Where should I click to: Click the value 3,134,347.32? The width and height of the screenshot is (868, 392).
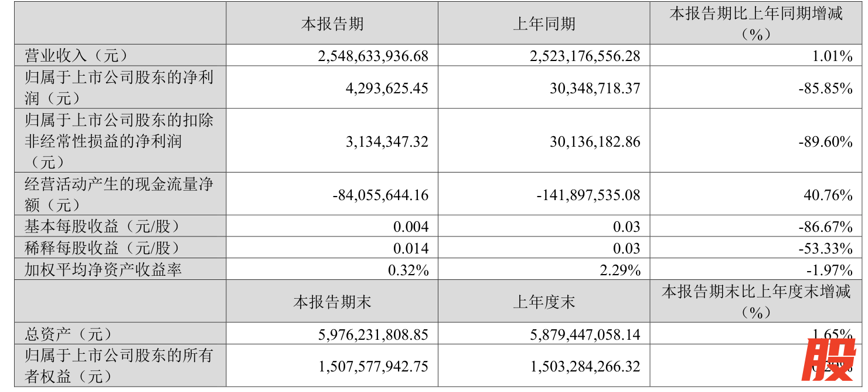tap(383, 141)
